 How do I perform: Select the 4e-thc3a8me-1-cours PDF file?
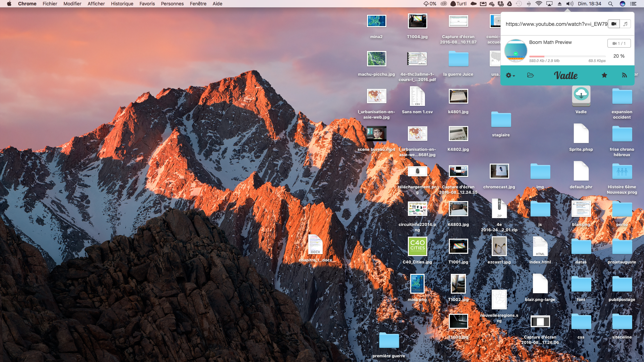click(417, 59)
